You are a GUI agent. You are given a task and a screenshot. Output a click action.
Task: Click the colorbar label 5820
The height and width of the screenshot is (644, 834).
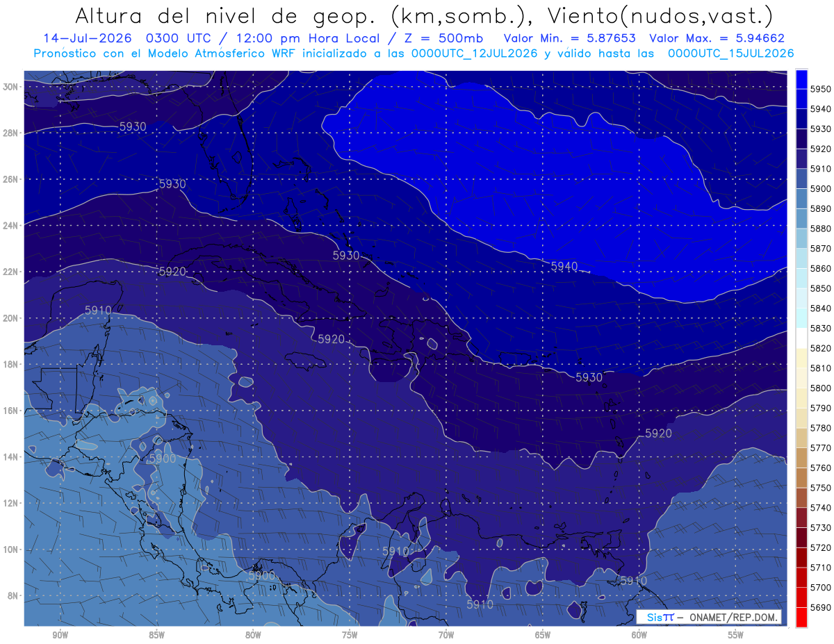[x=820, y=348]
